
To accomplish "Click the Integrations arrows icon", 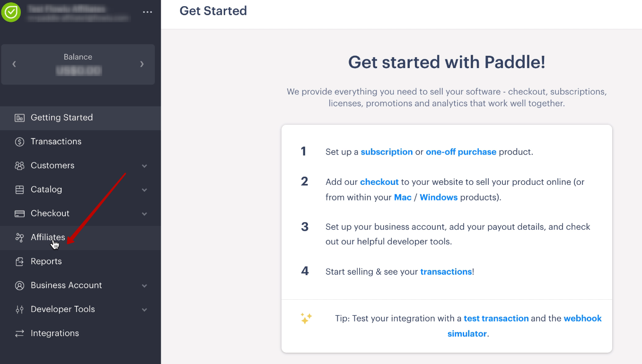I will pos(19,333).
